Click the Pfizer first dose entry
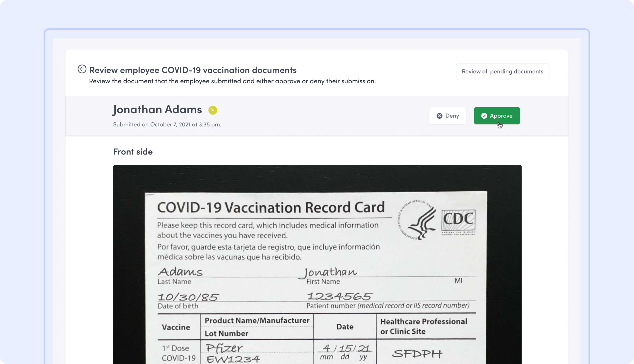The height and width of the screenshot is (364, 634). pos(224,348)
